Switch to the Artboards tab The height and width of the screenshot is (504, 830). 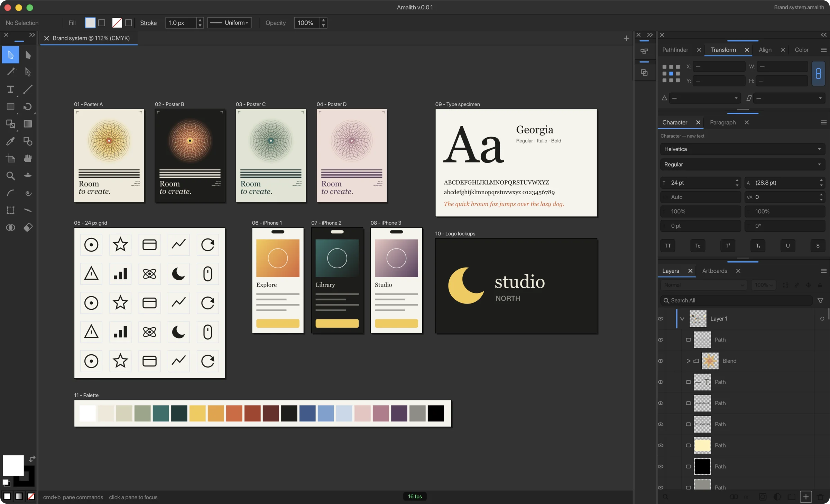714,271
